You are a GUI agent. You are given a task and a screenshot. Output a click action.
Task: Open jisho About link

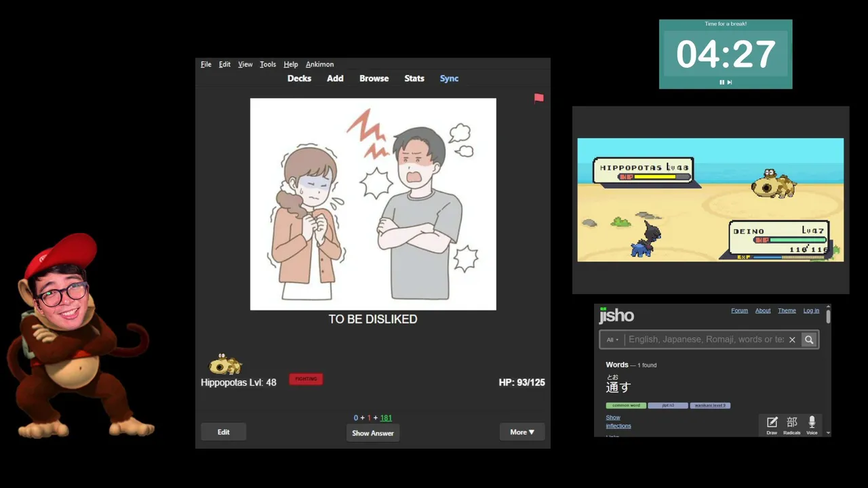763,310
